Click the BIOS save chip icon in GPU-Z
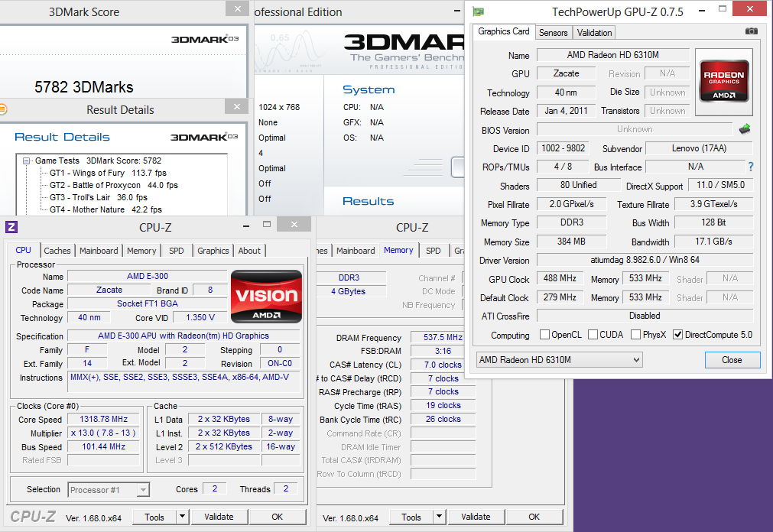Image resolution: width=773 pixels, height=532 pixels. (x=745, y=129)
